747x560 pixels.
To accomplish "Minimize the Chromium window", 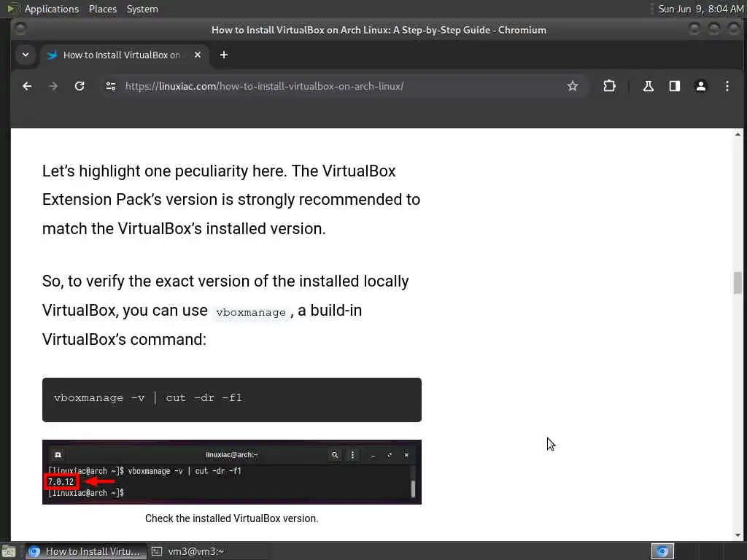I will [x=694, y=29].
